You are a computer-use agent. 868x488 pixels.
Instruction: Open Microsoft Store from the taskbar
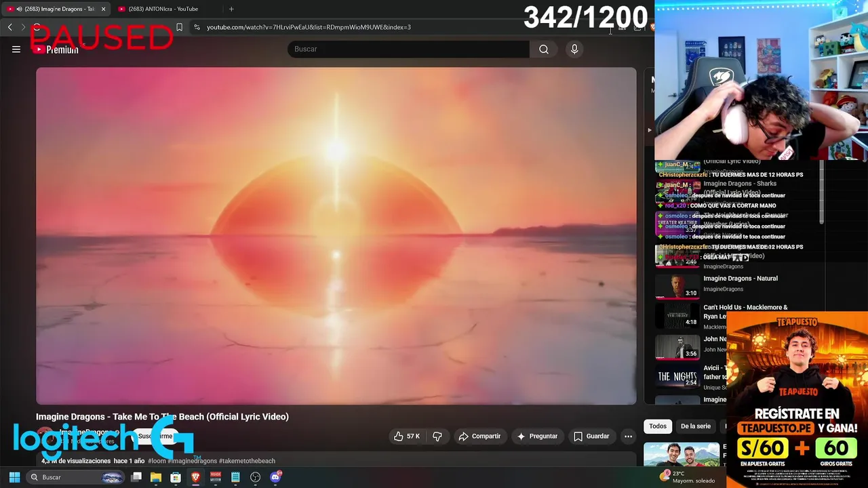pyautogui.click(x=176, y=477)
